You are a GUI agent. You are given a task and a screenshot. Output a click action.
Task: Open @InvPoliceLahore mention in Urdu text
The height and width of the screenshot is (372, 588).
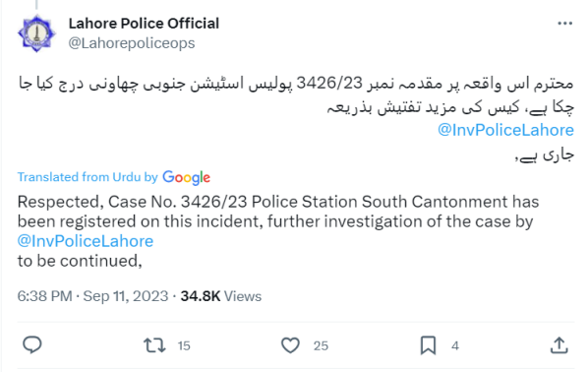[x=505, y=130]
